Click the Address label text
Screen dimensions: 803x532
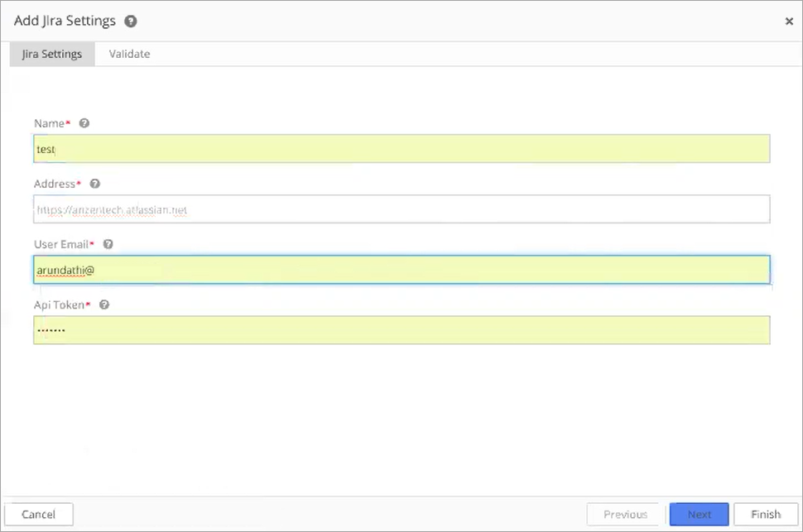(55, 184)
